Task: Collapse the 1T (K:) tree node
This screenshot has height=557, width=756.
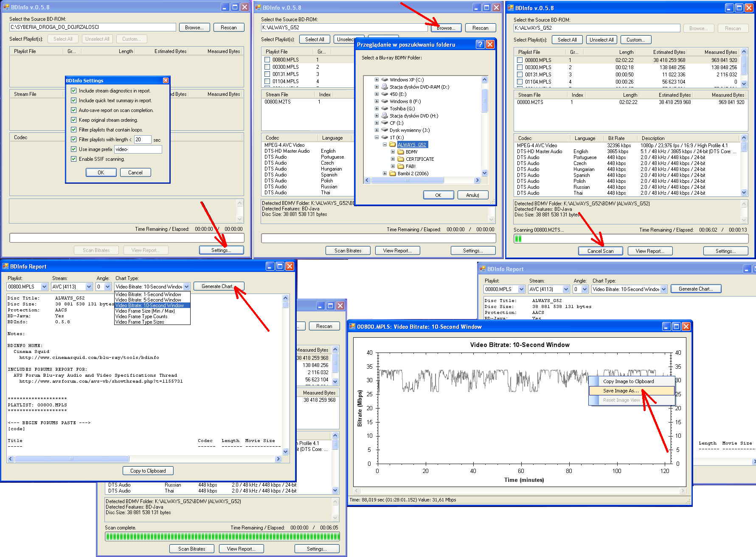Action: 377,137
